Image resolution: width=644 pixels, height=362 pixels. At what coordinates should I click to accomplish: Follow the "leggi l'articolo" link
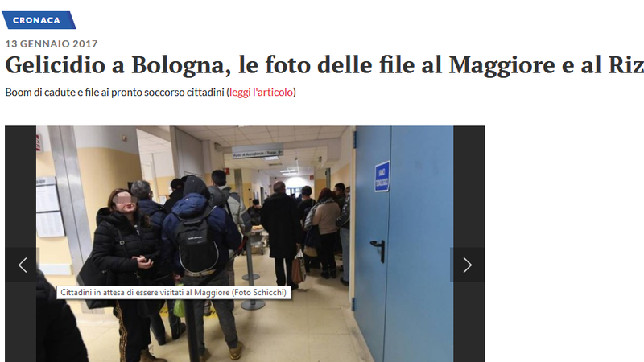pos(261,92)
